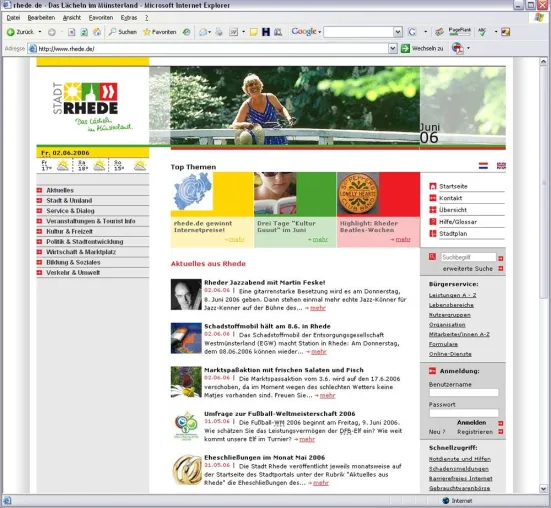Click the Edit with Word icon
This screenshot has height=508, width=551.
tap(234, 32)
